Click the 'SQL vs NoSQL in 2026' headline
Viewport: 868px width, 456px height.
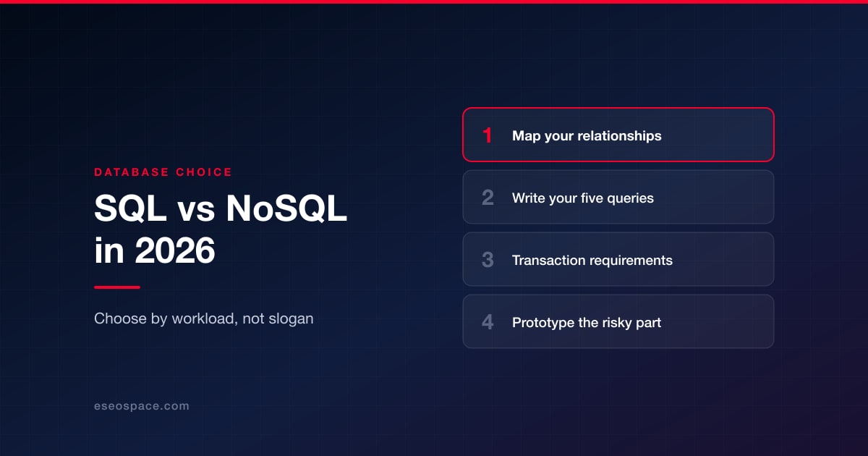(221, 230)
